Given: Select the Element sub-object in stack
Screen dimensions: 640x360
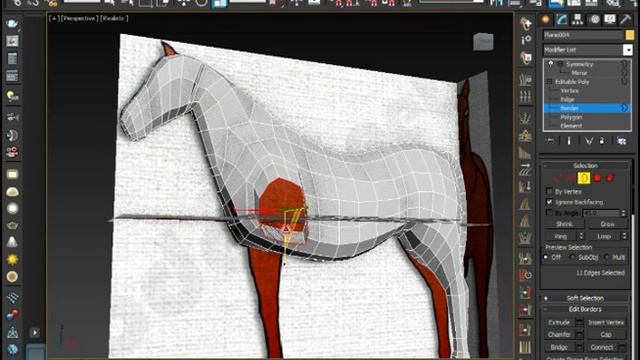Looking at the screenshot, I should coord(571,126).
